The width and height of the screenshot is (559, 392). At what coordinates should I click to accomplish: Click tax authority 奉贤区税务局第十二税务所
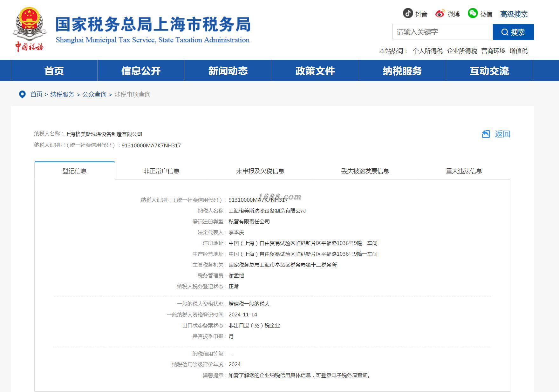(x=283, y=265)
